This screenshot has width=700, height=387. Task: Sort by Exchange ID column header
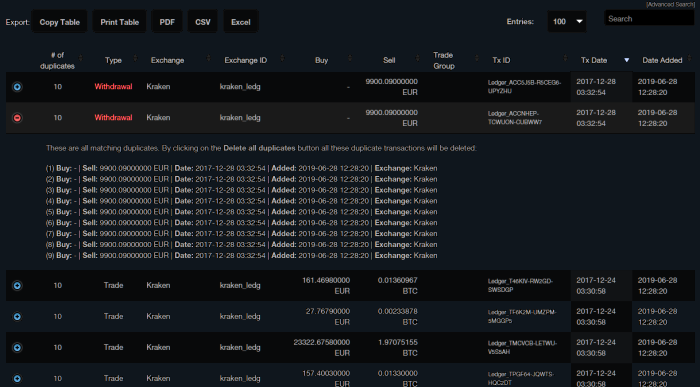[246, 60]
